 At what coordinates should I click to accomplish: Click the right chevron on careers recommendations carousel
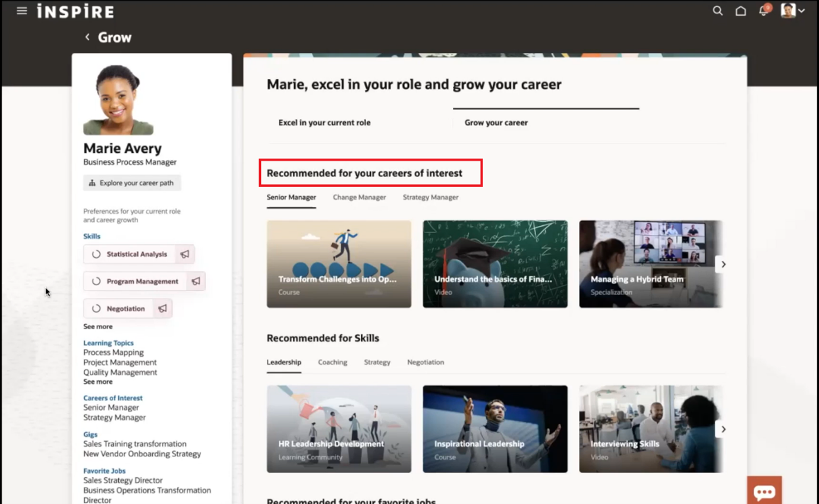(723, 264)
